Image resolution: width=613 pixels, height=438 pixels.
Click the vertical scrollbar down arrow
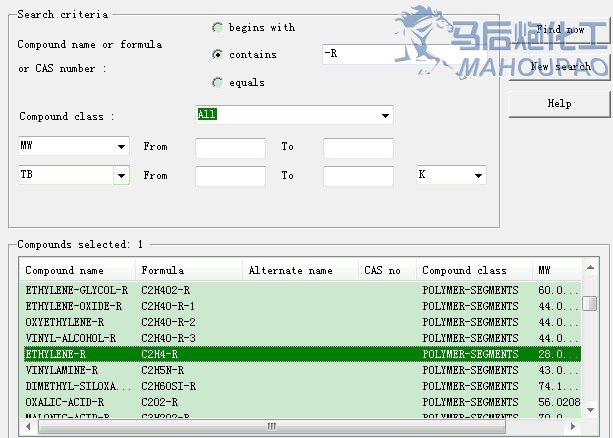coord(590,410)
